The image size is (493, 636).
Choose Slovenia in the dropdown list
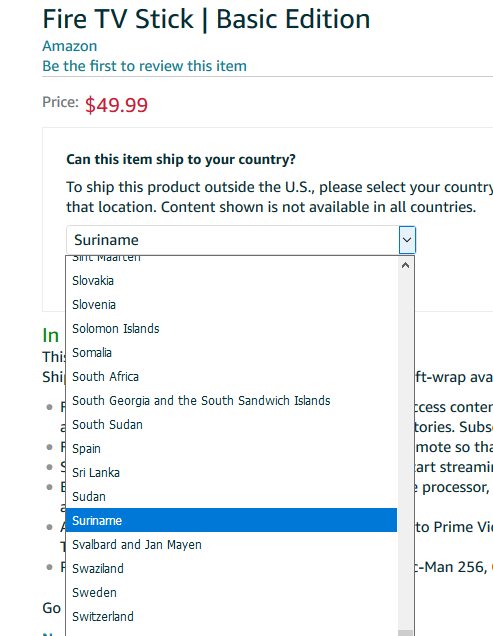coord(231,305)
